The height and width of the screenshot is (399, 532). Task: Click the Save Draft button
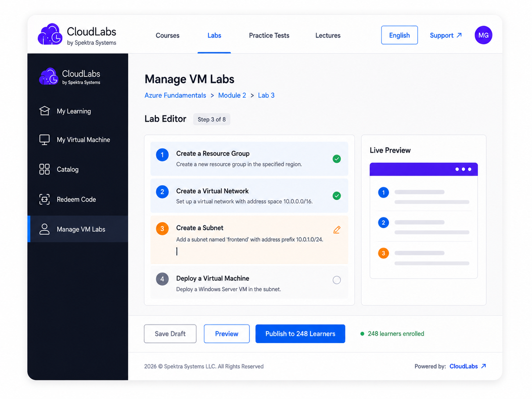pos(170,334)
